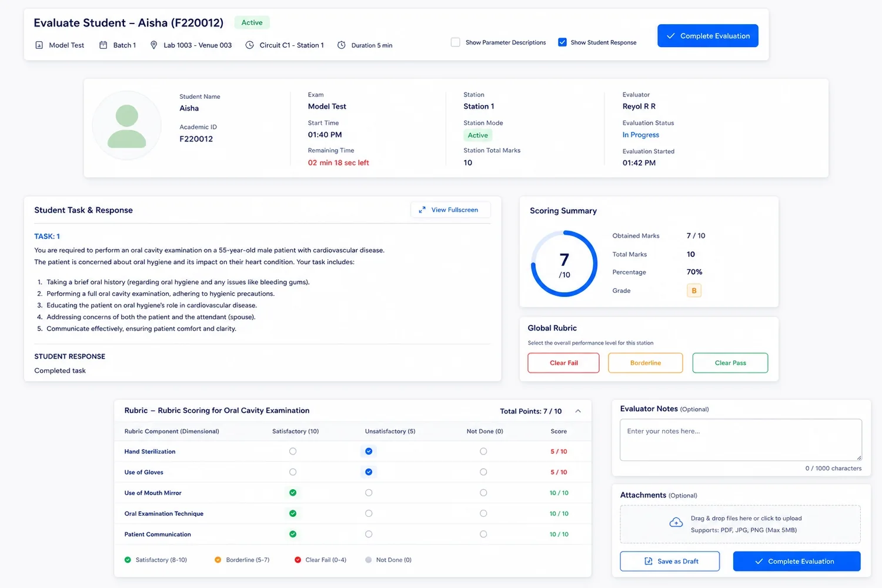
Task: Click the green Satisfactory legend dot
Action: pos(128,560)
